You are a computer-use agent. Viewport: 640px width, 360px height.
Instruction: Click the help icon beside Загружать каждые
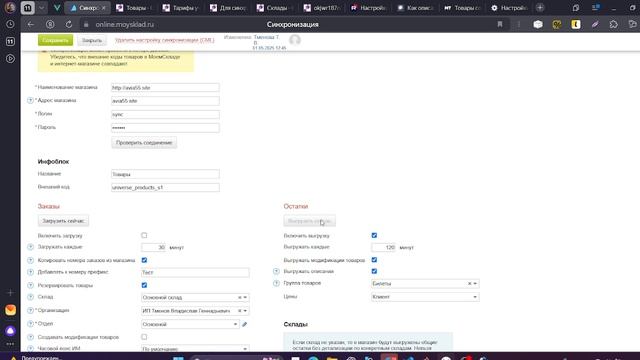(31, 247)
